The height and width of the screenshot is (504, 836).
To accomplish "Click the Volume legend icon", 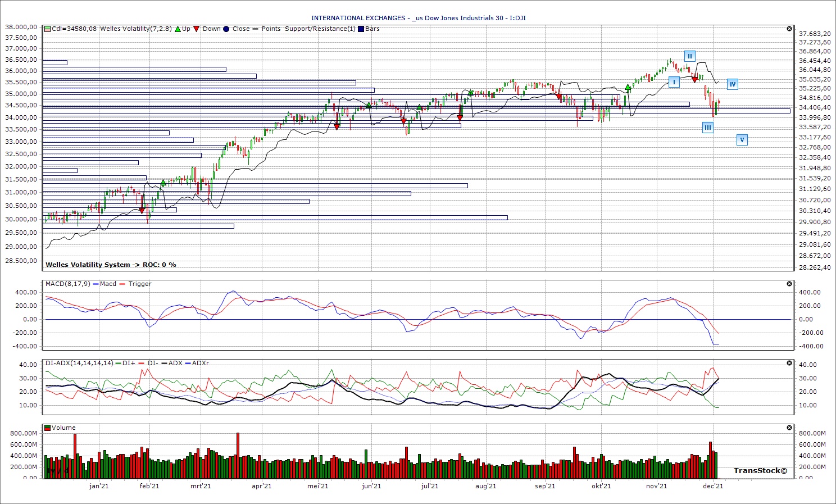I will pos(48,428).
